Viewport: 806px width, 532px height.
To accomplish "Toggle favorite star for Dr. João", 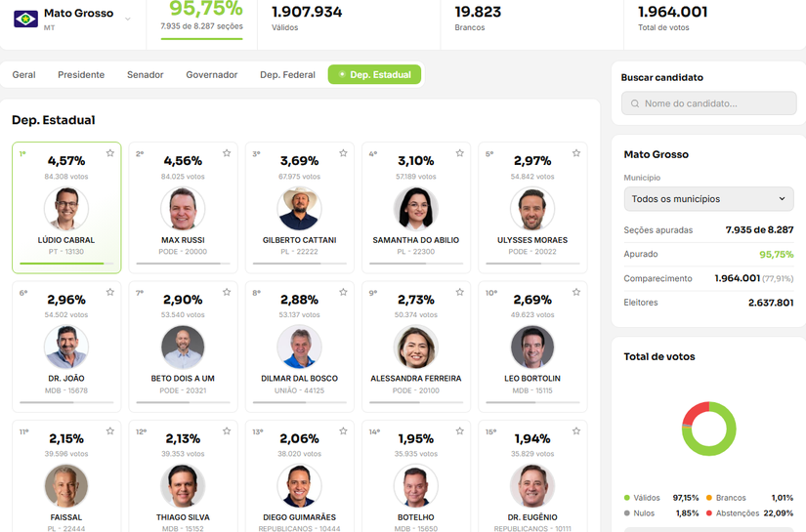I will (x=110, y=292).
